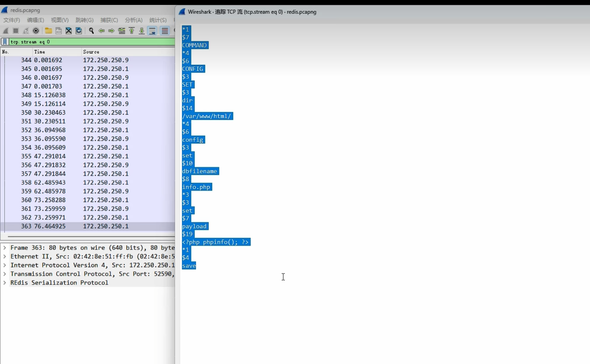Click the /var/www/html/ path in the stream

coord(207,116)
